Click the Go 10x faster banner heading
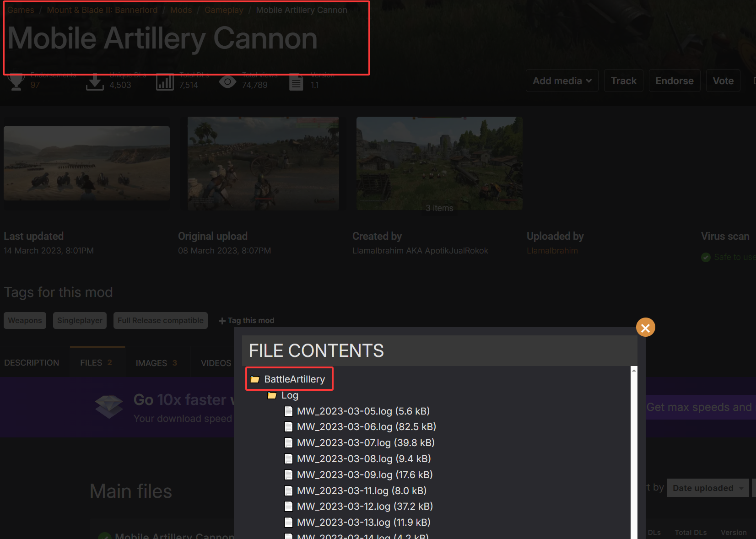The width and height of the screenshot is (756, 539). [x=184, y=400]
